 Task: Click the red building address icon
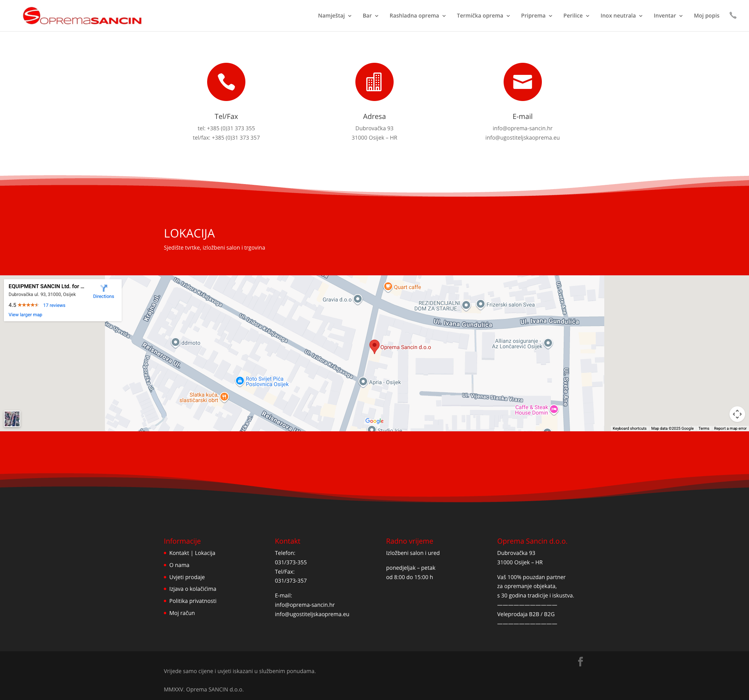point(374,82)
